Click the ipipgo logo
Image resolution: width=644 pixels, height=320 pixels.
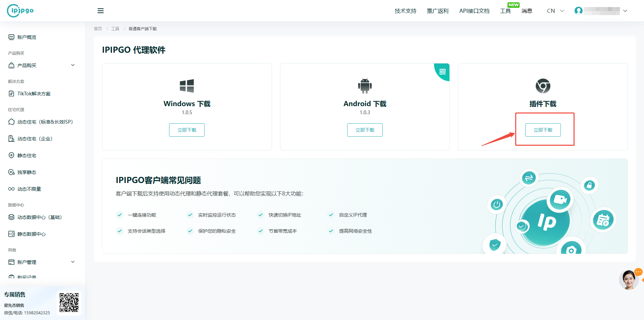point(20,10)
